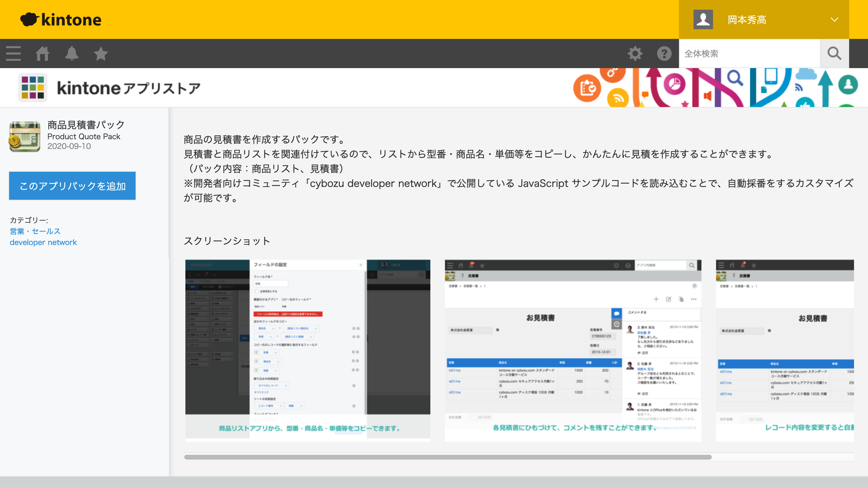Go to the kintone home screen
Screen dimensions: 868x487
(43, 53)
